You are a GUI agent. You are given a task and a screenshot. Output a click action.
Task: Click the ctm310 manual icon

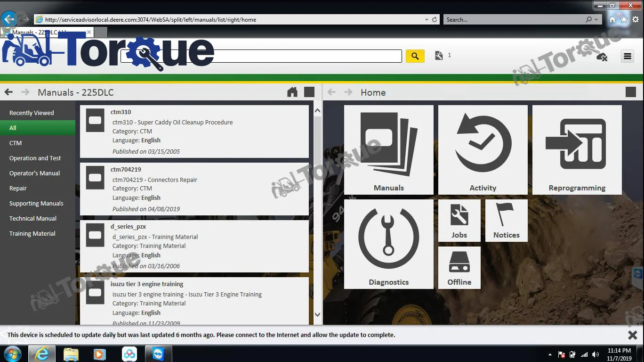[x=95, y=120]
